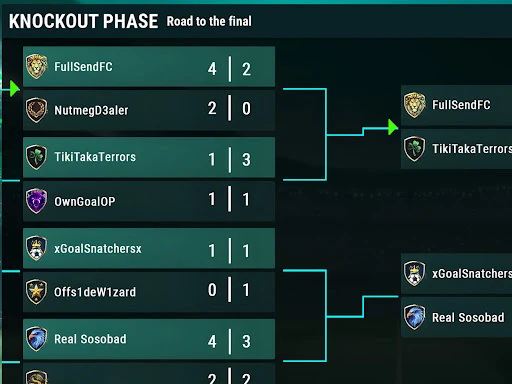Click the TikiTakaTerrors shamrock crest in the first round
This screenshot has width=512, height=384.
36,157
